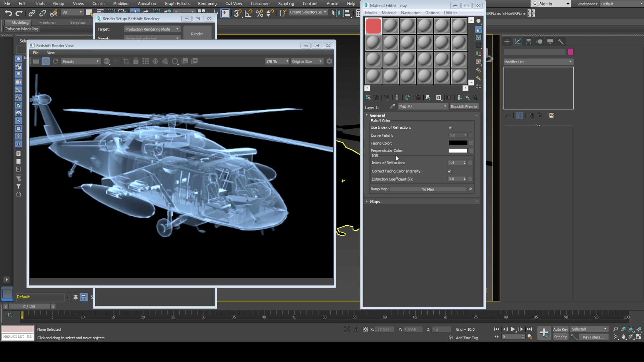Click the Render button
Image resolution: width=644 pixels, height=362 pixels.
tap(197, 34)
